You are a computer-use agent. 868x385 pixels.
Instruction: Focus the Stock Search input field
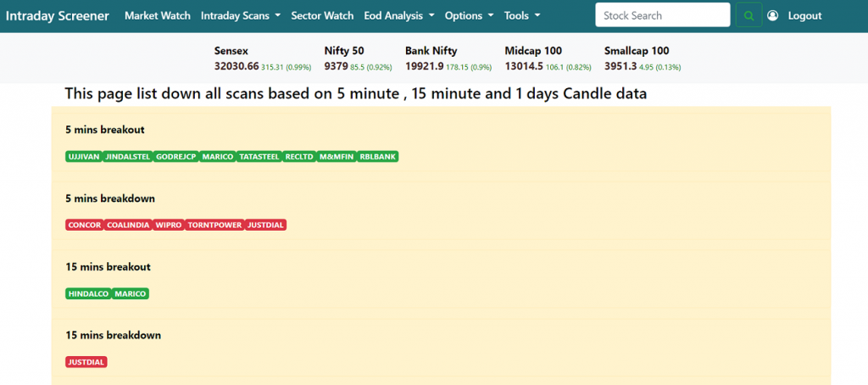point(663,15)
